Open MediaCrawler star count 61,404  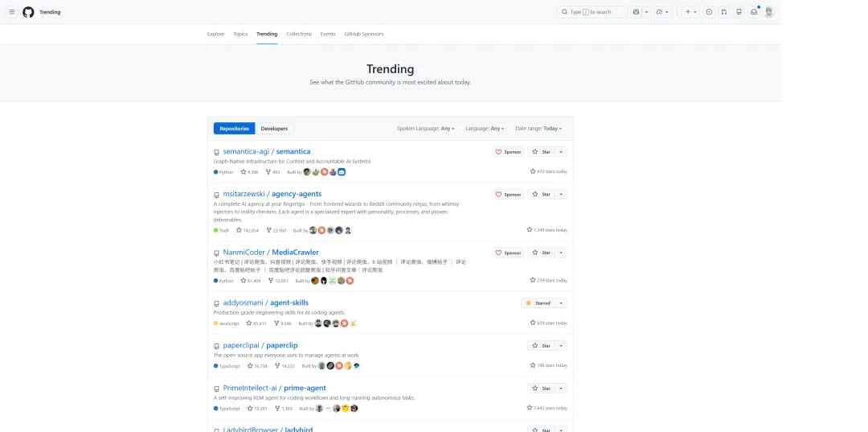point(251,281)
